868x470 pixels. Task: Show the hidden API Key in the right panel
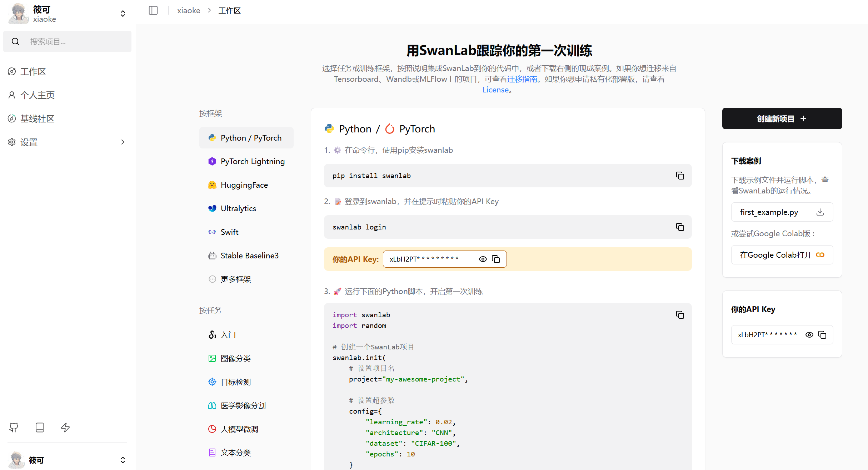coord(809,335)
